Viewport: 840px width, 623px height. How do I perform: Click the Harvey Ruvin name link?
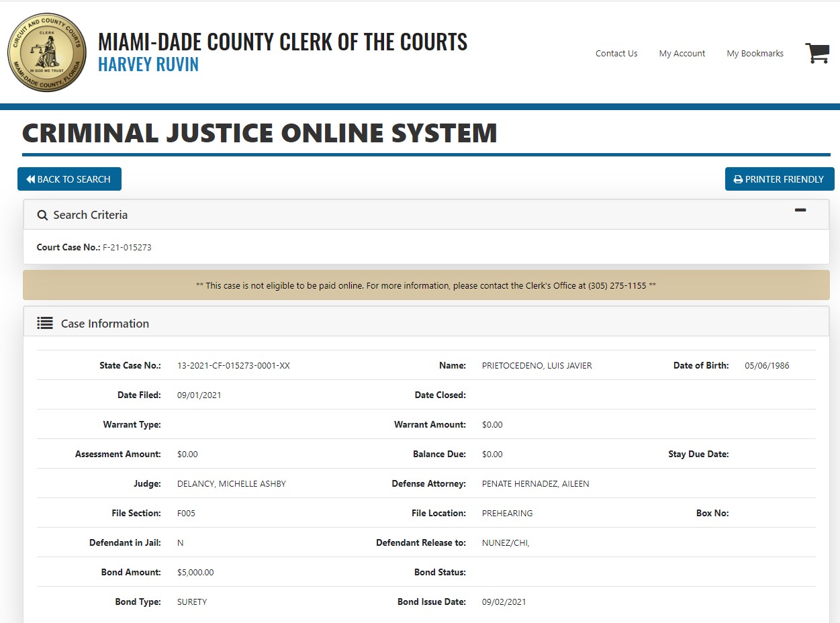[148, 64]
